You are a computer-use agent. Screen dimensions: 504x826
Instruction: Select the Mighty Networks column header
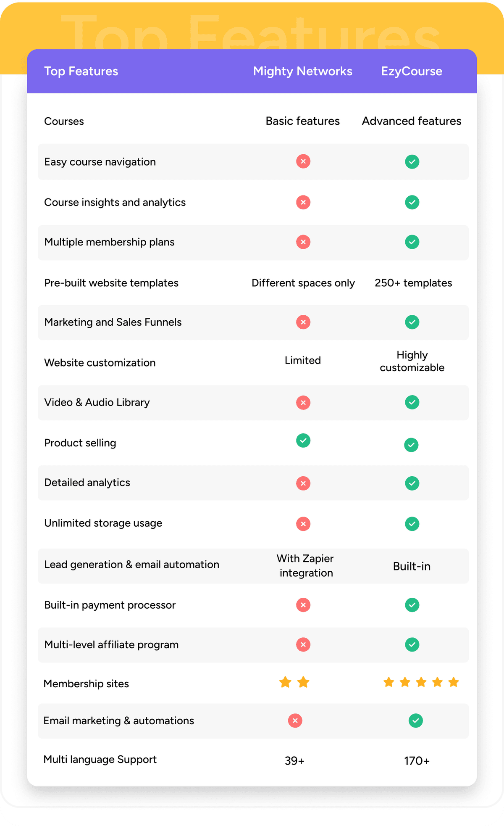pos(302,71)
